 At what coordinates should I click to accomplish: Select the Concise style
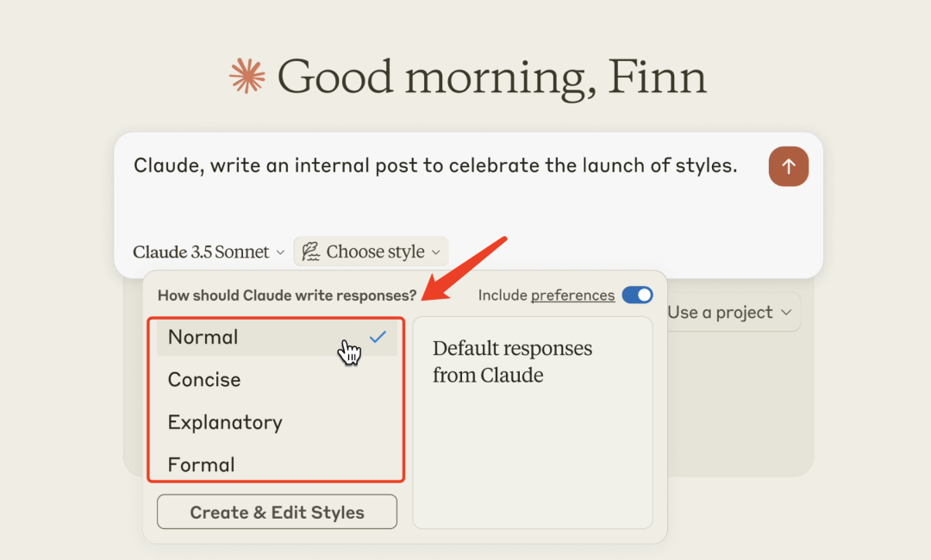(277, 380)
